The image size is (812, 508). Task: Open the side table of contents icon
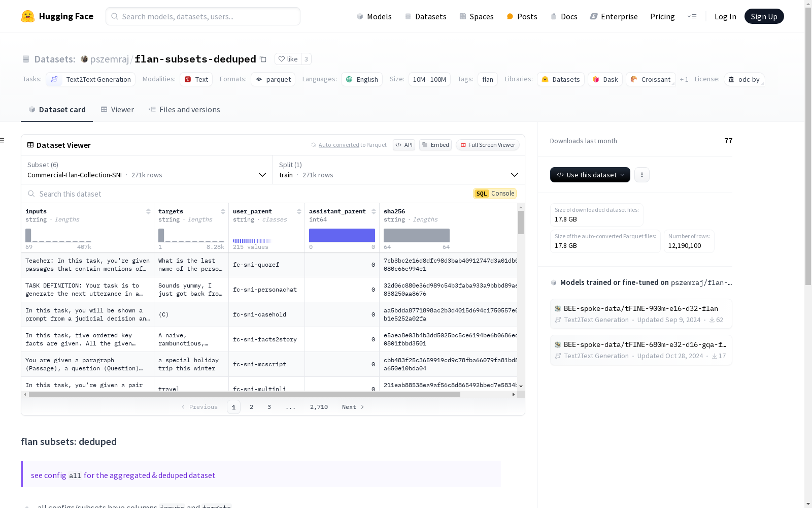(x=3, y=140)
